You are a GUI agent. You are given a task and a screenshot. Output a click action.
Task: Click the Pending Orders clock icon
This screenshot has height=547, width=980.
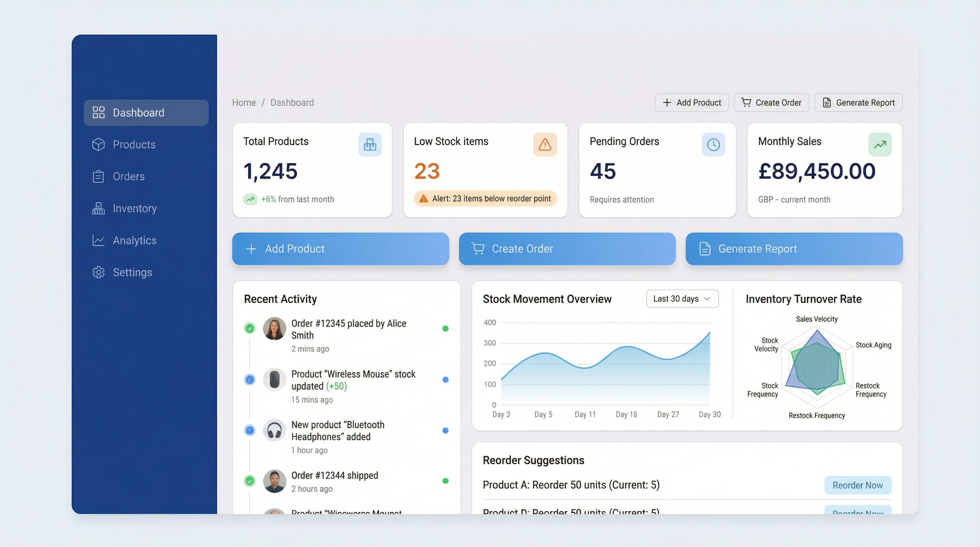714,144
